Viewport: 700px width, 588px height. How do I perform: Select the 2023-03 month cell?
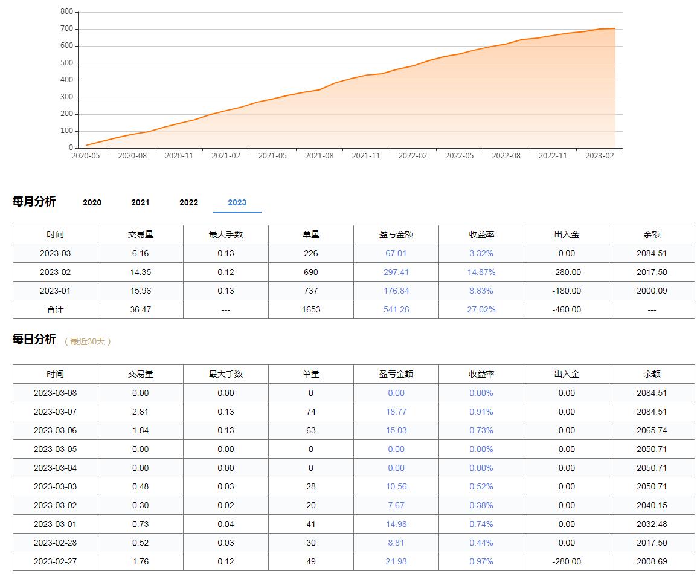(x=56, y=253)
